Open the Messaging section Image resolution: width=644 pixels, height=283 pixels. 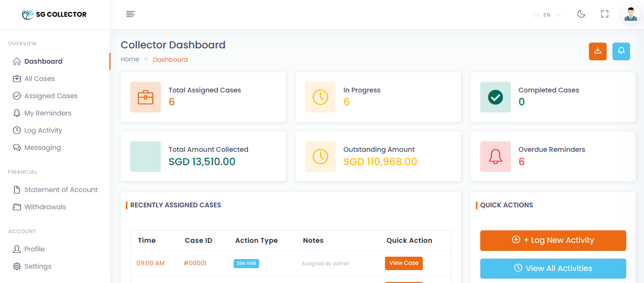coord(42,147)
